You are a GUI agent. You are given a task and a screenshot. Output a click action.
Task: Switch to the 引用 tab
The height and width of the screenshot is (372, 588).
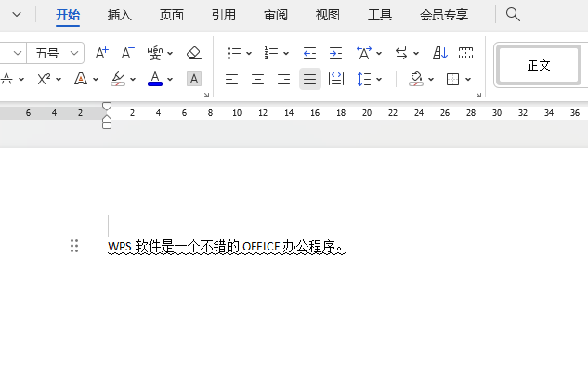click(224, 15)
